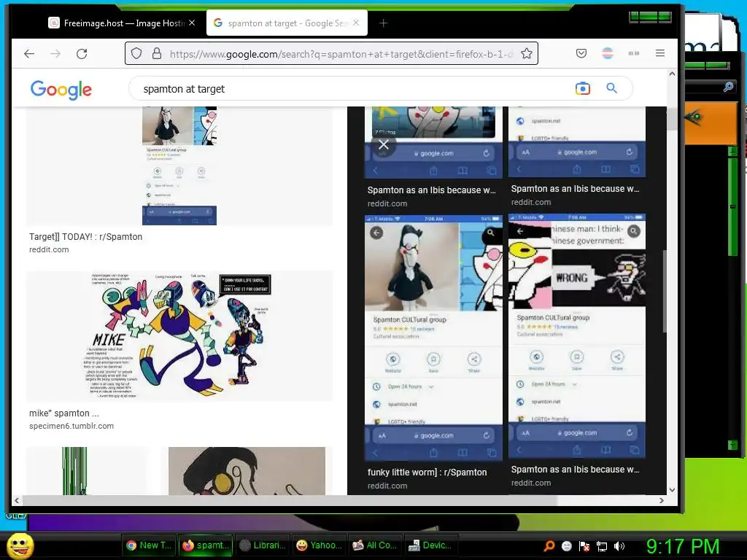The height and width of the screenshot is (560, 747).
Task: Open the All Co... taskbar item
Action: point(375,545)
